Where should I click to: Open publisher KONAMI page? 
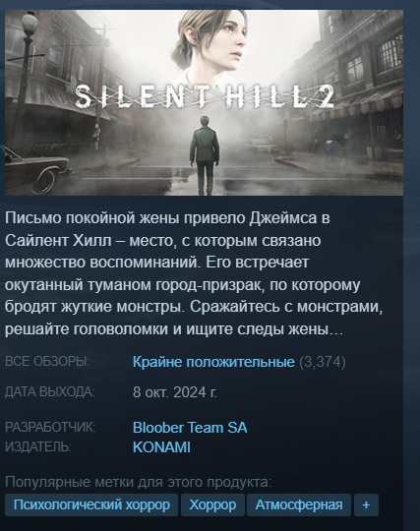(161, 447)
